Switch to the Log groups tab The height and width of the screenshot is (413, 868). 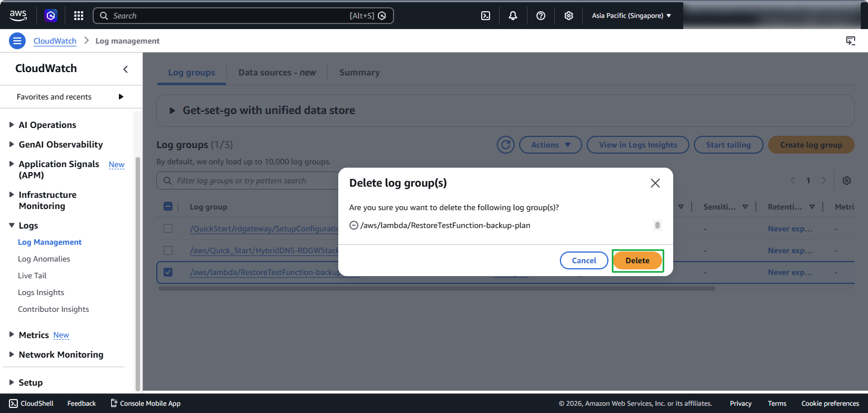pyautogui.click(x=191, y=73)
